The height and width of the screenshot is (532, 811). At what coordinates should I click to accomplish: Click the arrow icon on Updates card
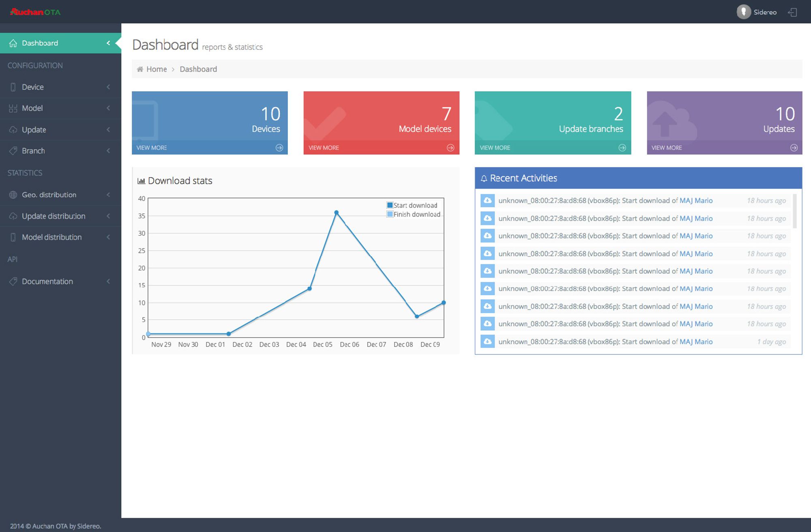794,148
